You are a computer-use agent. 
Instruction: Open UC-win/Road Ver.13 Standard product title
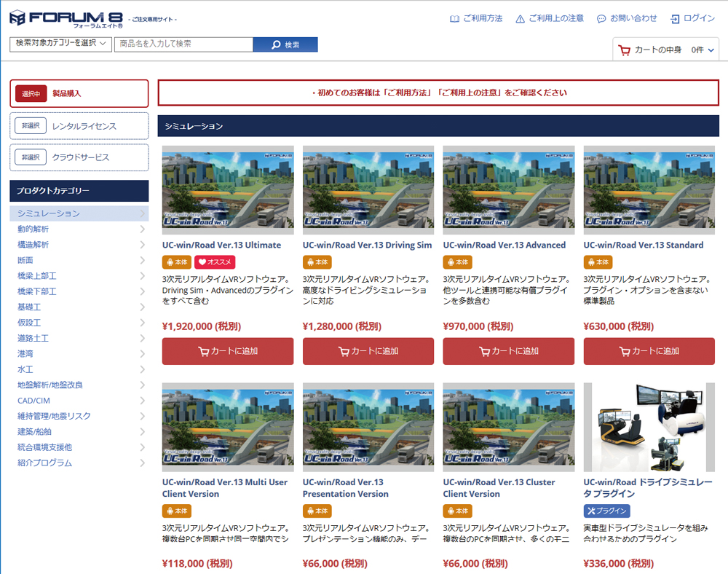click(644, 245)
